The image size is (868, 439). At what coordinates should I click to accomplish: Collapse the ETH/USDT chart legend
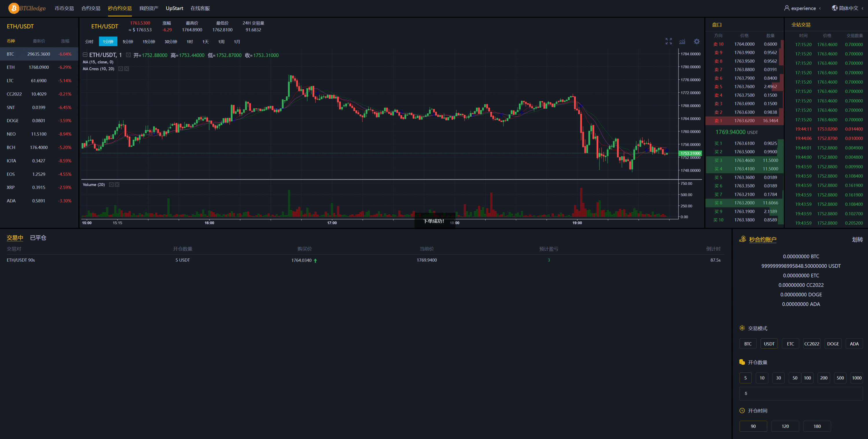click(x=85, y=55)
